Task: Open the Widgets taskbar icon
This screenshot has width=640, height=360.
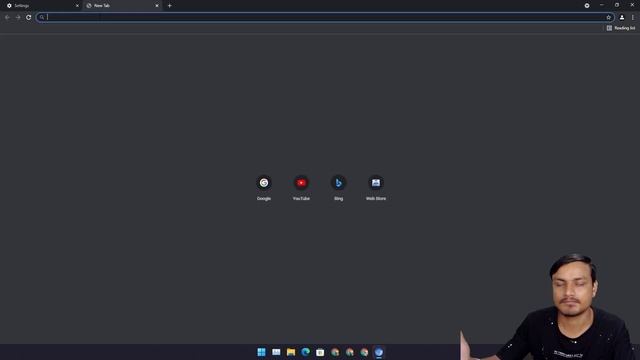Action: pyautogui.click(x=276, y=352)
